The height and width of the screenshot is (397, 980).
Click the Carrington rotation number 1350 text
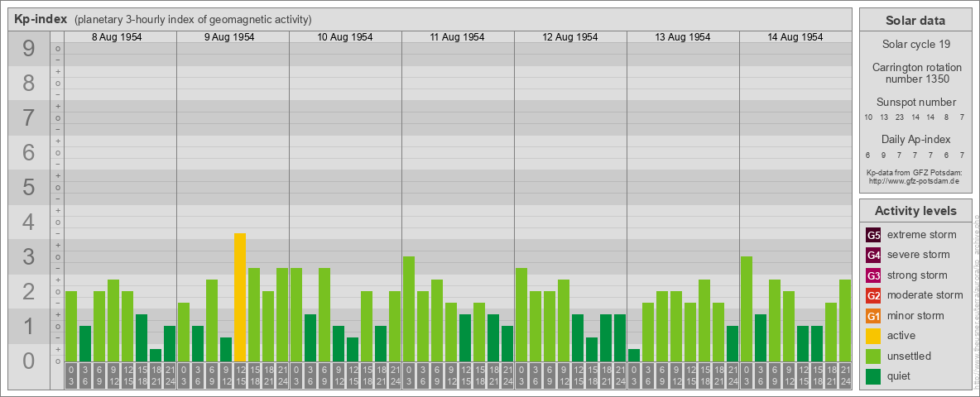[x=915, y=73]
